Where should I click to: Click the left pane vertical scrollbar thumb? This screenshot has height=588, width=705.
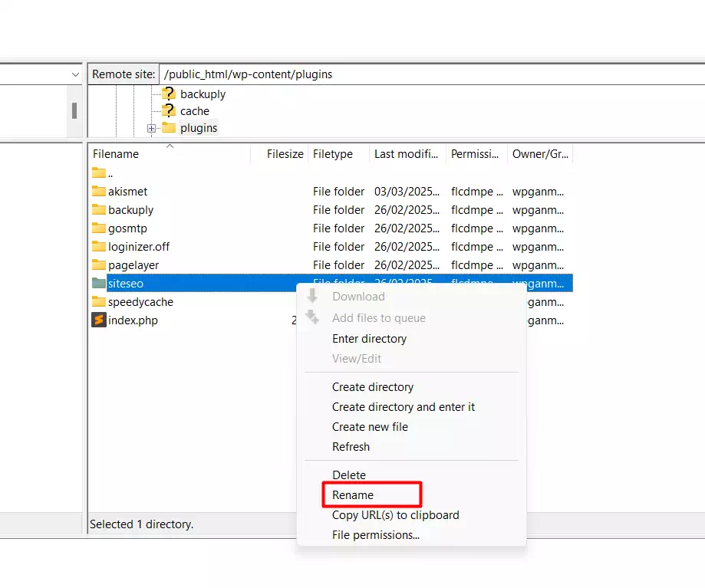click(74, 110)
